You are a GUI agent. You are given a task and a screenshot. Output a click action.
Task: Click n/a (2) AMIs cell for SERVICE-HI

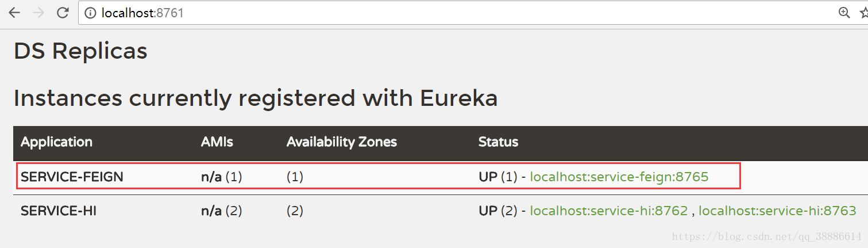[x=221, y=211]
